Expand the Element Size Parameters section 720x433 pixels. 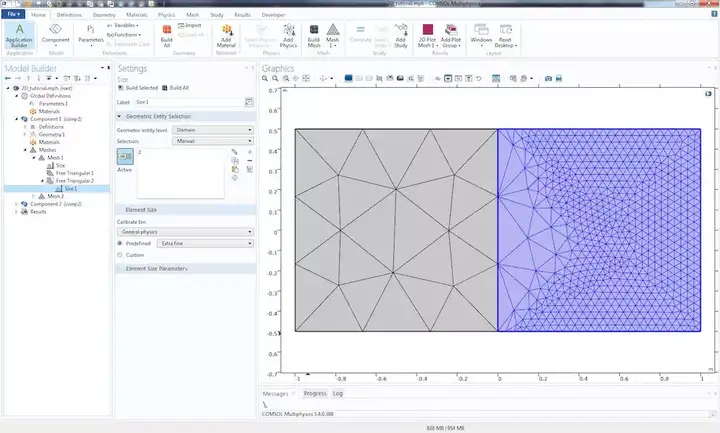tap(119, 269)
